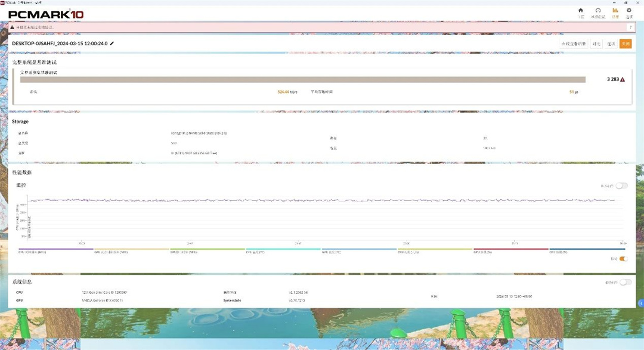Click the 12th Gen Intel Core i9 CPU entry
Viewport: 644px width, 350px height.
pos(104,293)
